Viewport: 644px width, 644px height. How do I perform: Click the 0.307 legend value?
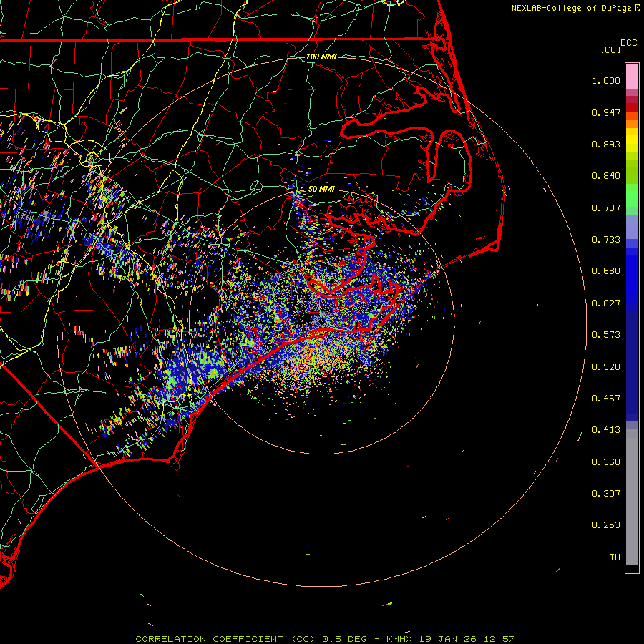click(606, 494)
